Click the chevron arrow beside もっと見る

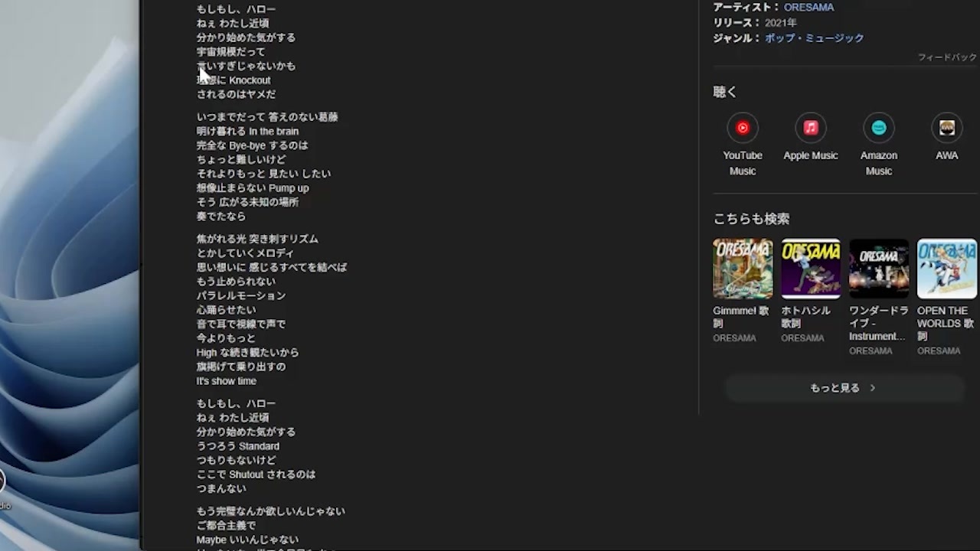873,388
